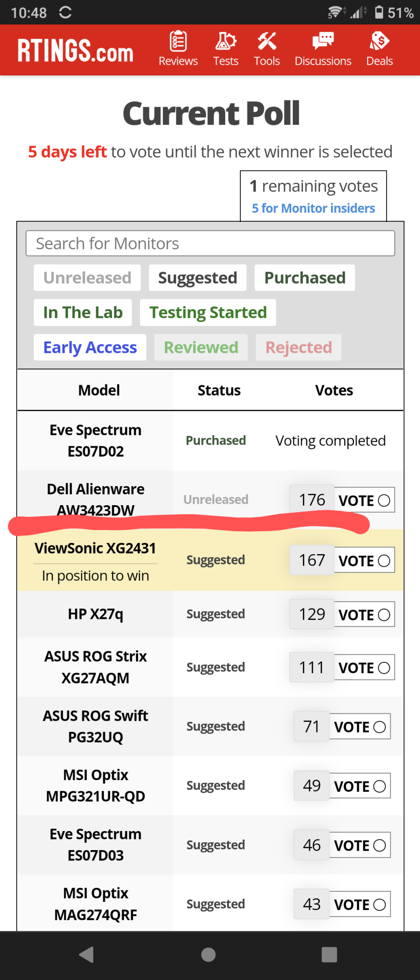Sort the table by Status column header
The image size is (420, 980).
tap(219, 391)
